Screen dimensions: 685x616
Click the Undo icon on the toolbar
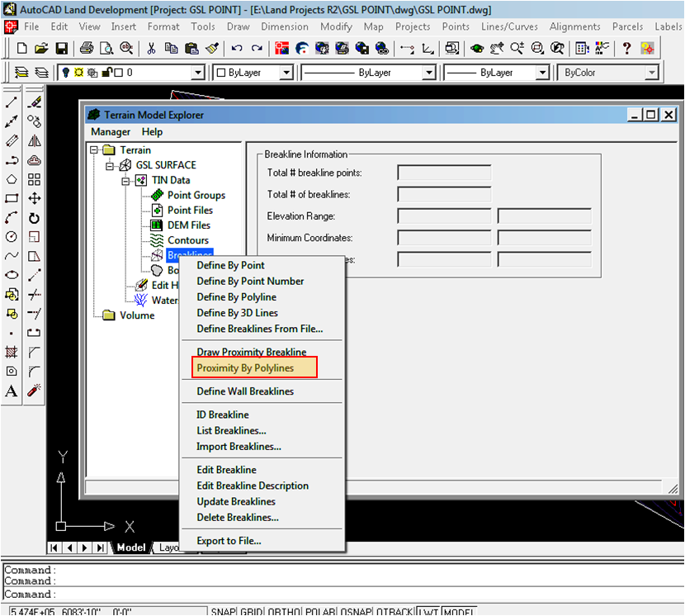point(236,48)
